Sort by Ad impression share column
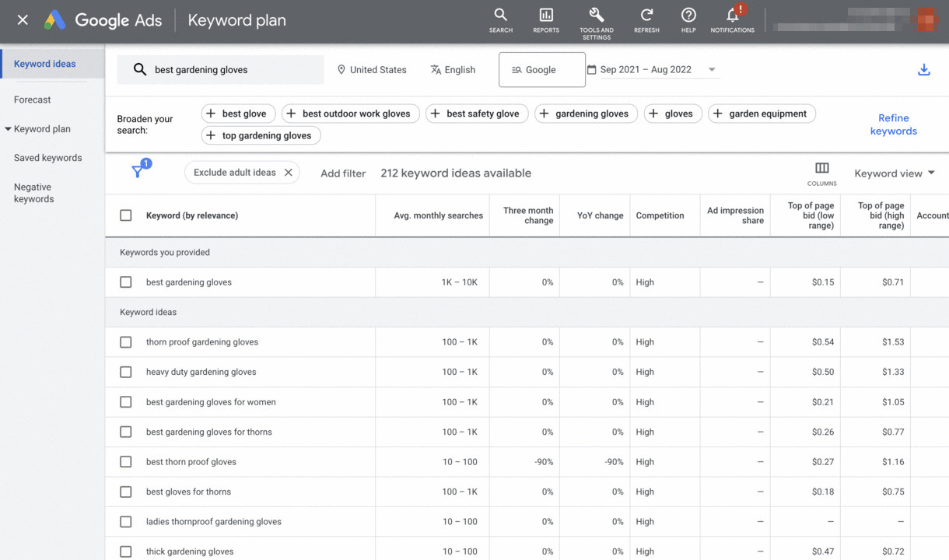 735,215
